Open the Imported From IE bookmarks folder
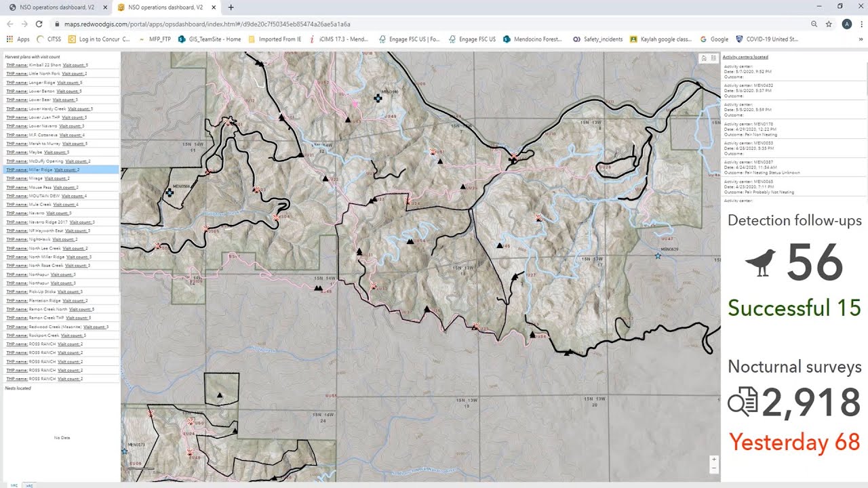 [x=275, y=39]
